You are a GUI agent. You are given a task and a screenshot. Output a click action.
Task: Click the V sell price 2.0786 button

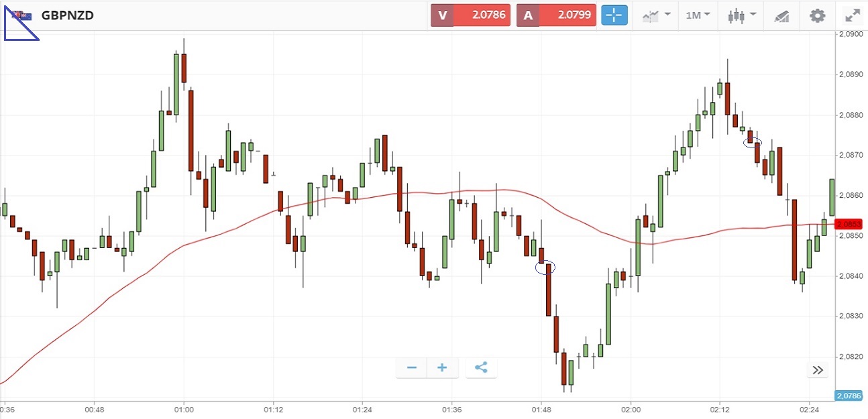tap(470, 15)
